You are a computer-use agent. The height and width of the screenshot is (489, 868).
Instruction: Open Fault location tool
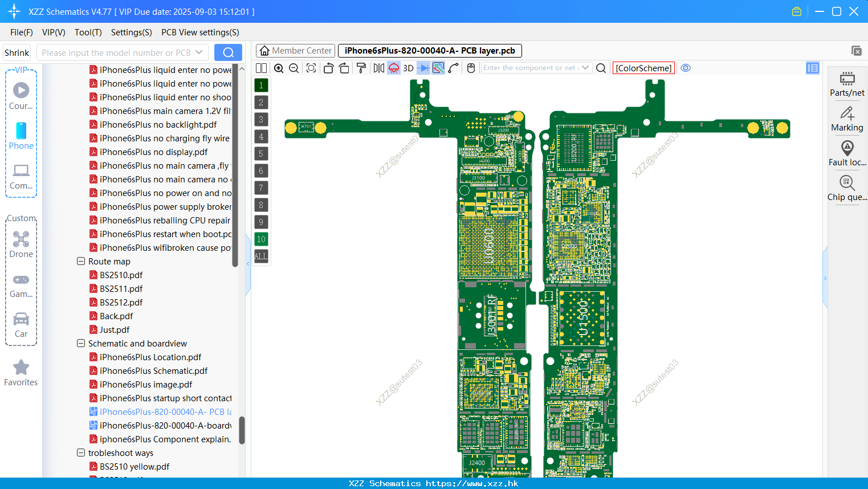coord(847,154)
